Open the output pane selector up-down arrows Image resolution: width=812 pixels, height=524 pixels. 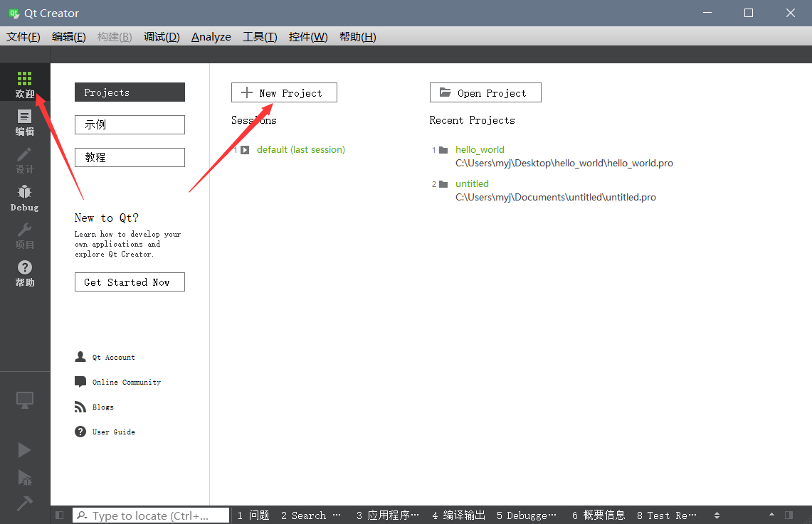pyautogui.click(x=717, y=515)
